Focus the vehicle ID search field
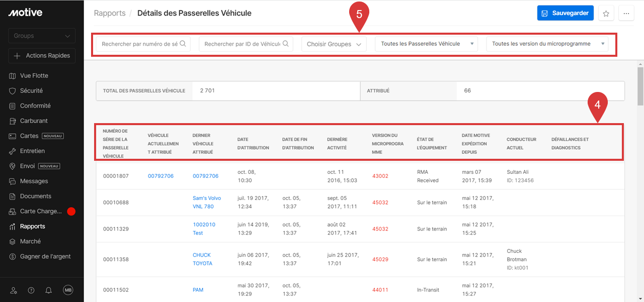644x302 pixels. click(x=246, y=44)
